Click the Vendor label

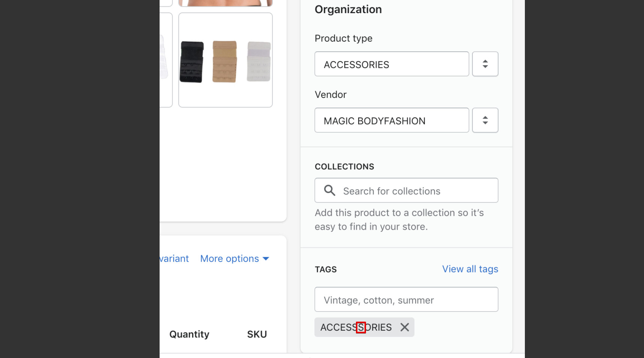click(330, 94)
